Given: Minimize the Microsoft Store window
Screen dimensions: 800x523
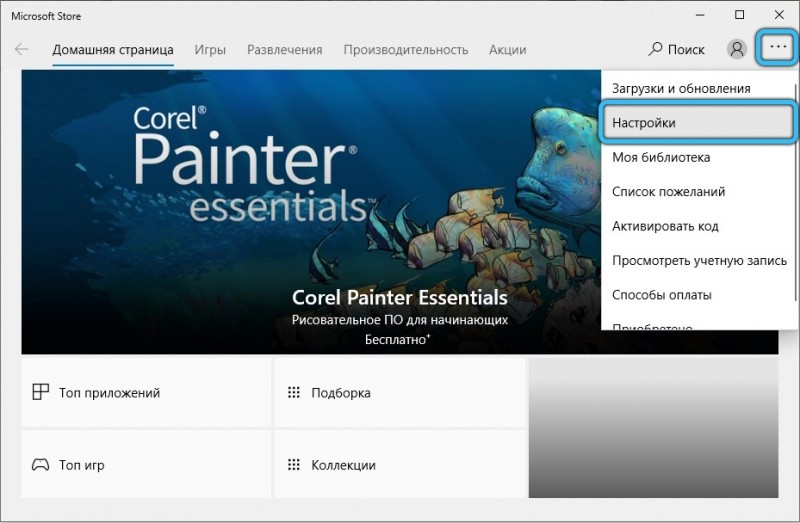Looking at the screenshot, I should 700,15.
